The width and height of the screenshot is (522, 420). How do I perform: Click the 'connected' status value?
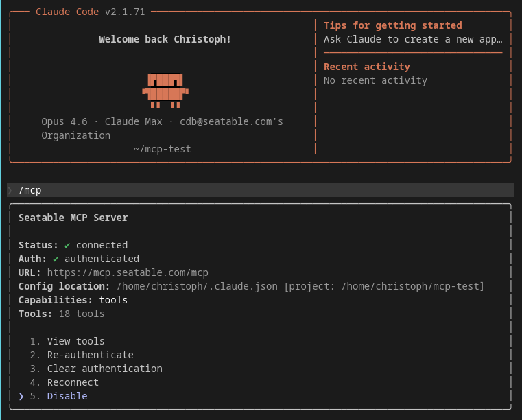[x=102, y=245]
